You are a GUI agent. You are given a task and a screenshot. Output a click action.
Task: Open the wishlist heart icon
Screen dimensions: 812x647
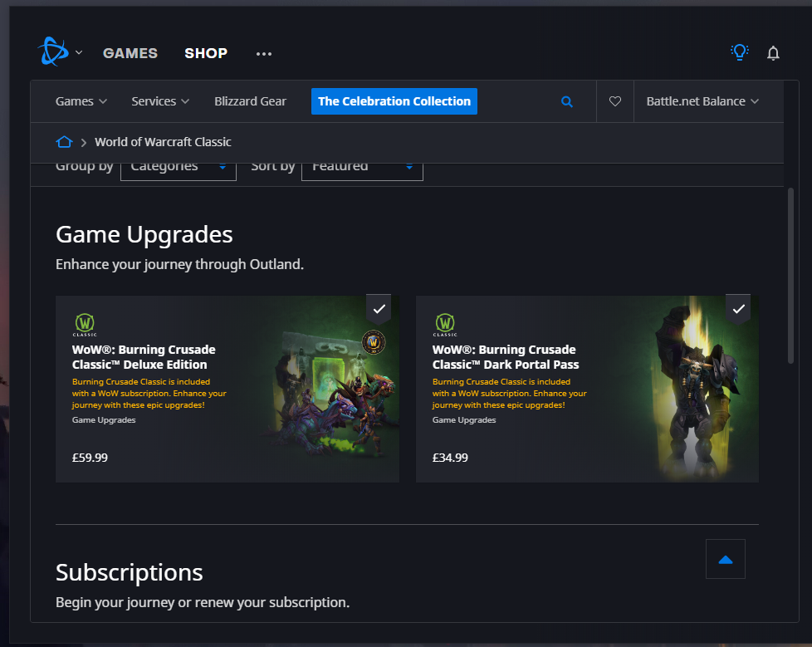click(614, 101)
